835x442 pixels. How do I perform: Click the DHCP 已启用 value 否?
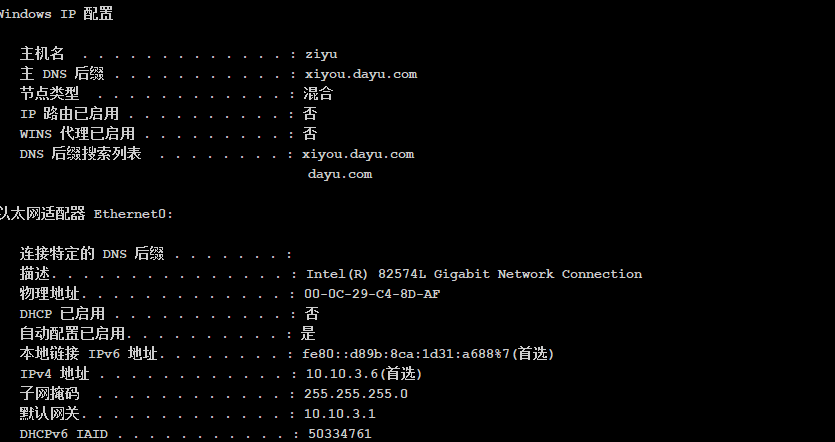[312, 313]
